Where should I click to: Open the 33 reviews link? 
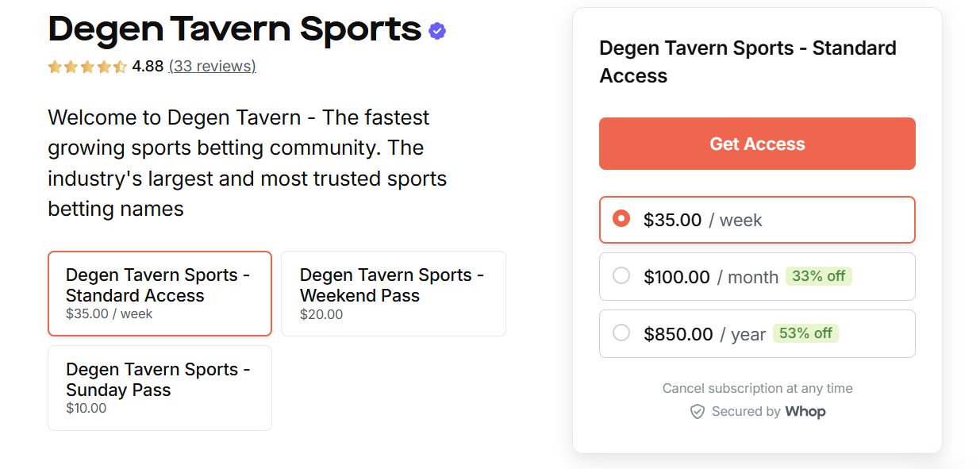click(x=212, y=67)
